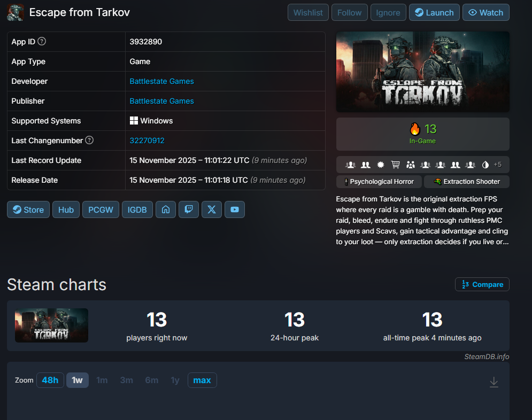The image size is (532, 420).
Task: Open the community Hub link
Action: tap(66, 209)
